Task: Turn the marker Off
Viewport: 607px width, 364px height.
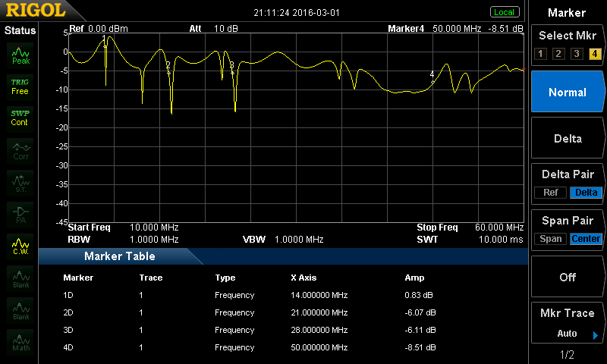Action: tap(567, 277)
